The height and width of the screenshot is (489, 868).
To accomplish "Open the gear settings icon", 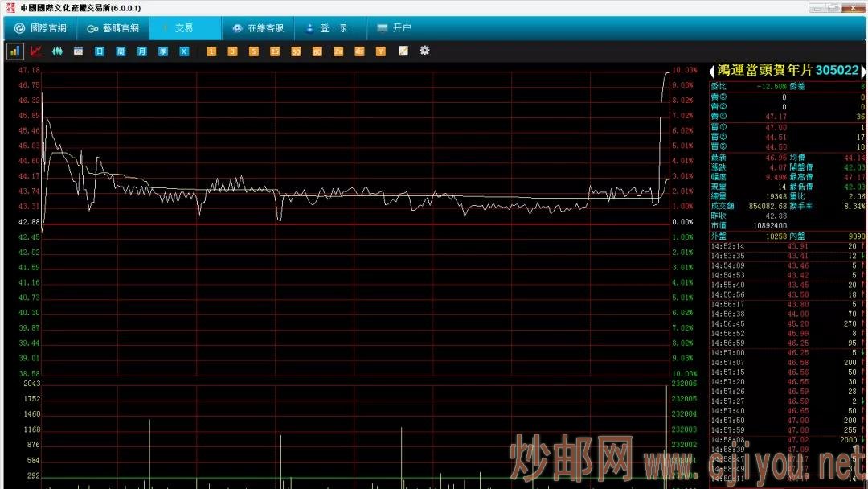I will (424, 51).
